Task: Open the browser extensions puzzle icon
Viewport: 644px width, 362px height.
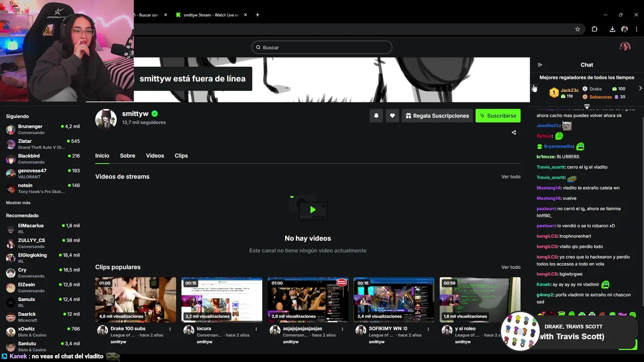Action: (594, 29)
